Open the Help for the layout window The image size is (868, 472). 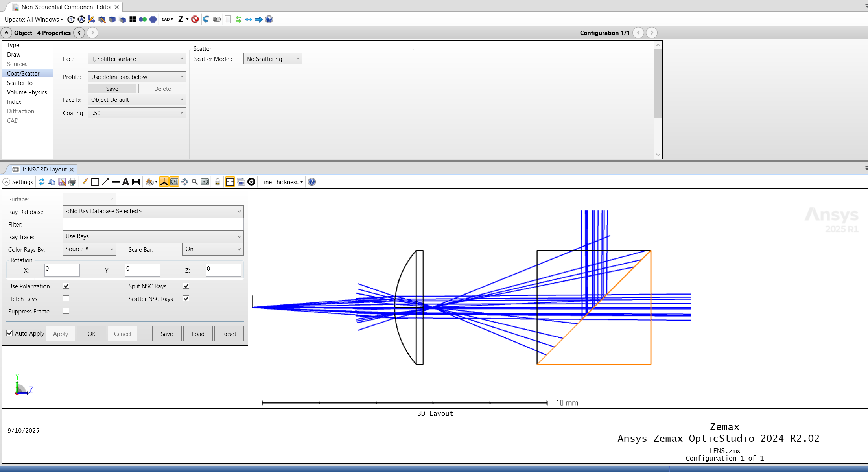coord(311,182)
